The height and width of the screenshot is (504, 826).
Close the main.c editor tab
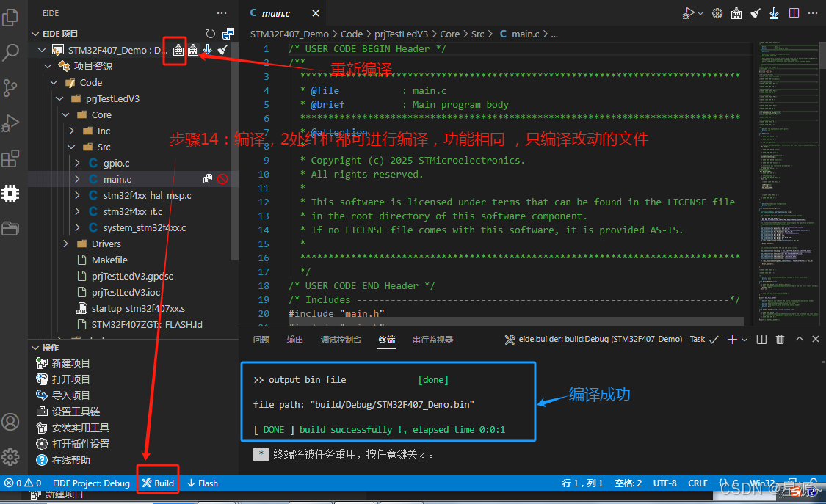click(x=316, y=13)
